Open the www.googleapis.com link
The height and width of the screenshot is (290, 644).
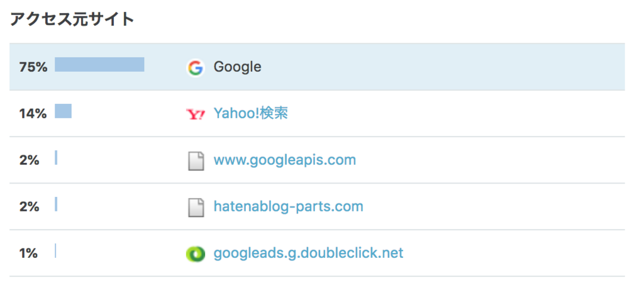[x=285, y=160]
